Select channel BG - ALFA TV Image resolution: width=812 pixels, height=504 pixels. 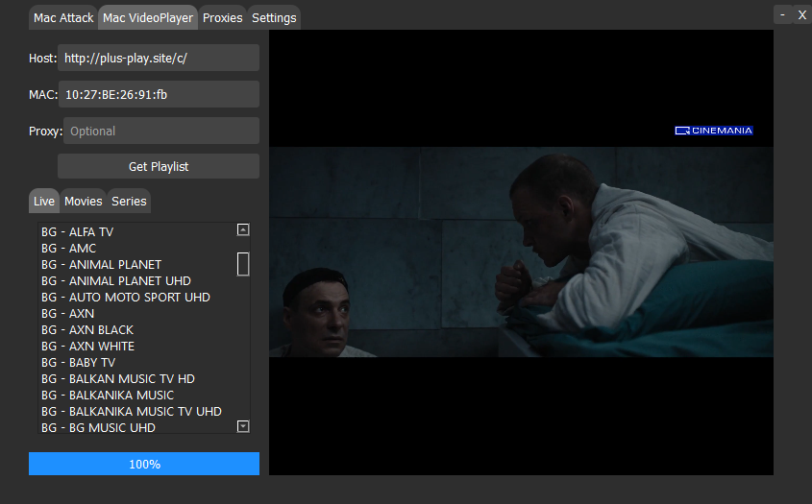137,231
